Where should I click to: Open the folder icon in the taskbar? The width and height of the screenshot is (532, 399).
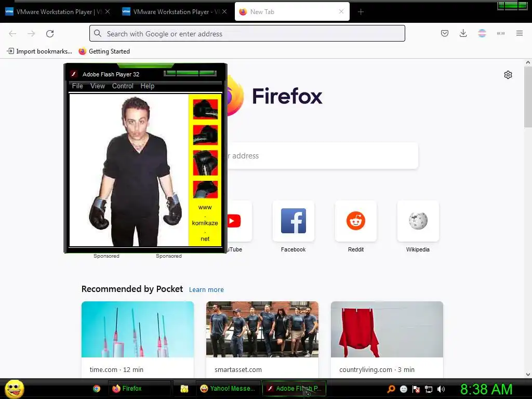(184, 389)
